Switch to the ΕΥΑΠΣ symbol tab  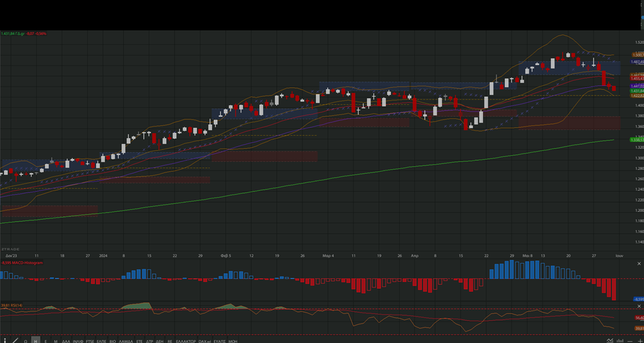coord(220,341)
